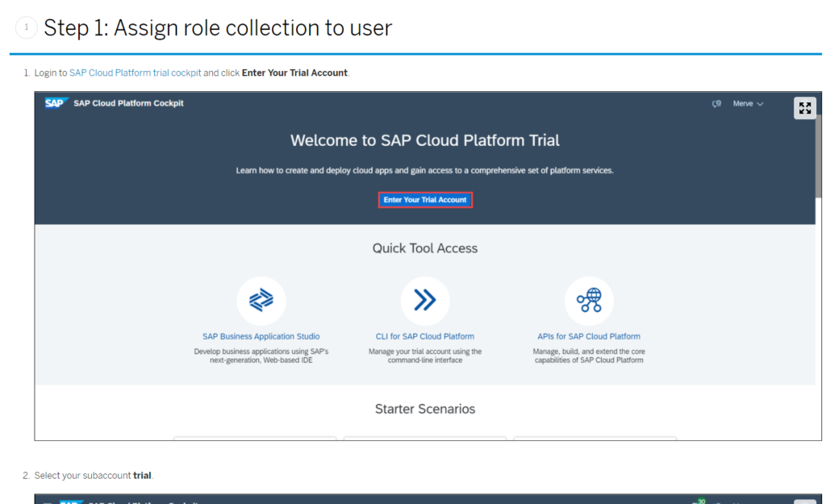Open SAP Cloud Platform trial cockpit link

[136, 73]
